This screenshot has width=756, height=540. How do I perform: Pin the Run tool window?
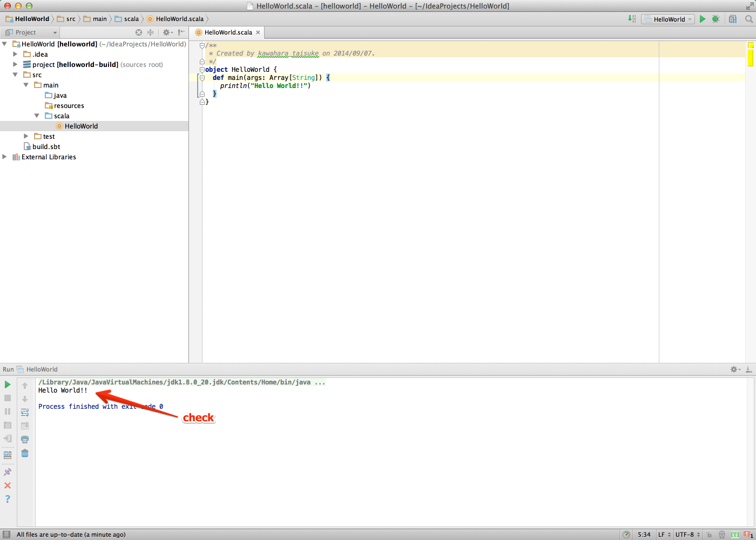click(8, 471)
